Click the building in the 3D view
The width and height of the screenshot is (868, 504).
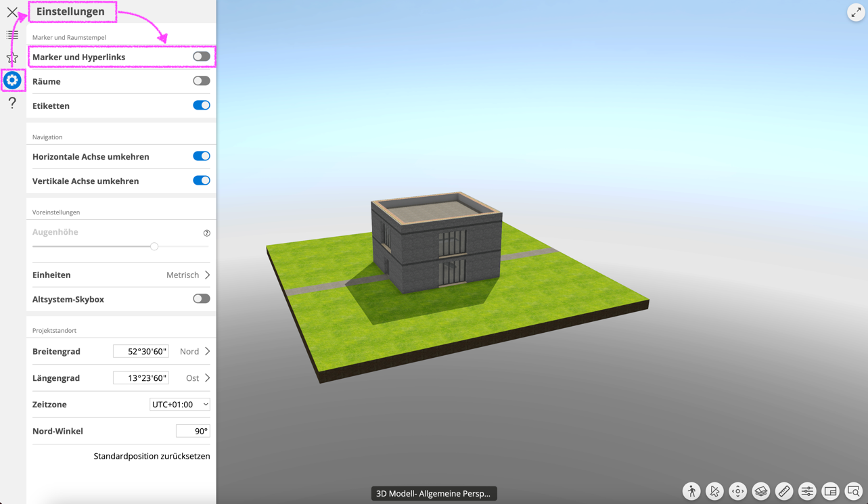tap(437, 242)
